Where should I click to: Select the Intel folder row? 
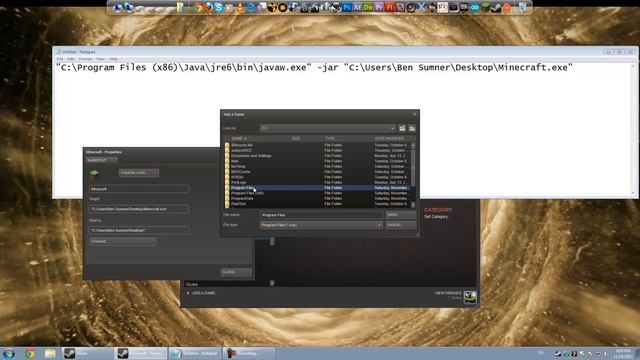[x=317, y=161]
